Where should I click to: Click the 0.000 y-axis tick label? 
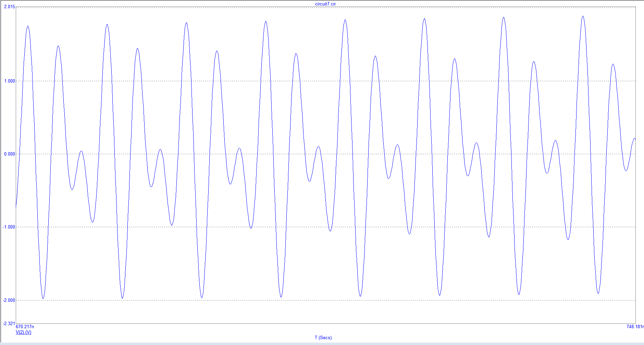[x=10, y=154]
